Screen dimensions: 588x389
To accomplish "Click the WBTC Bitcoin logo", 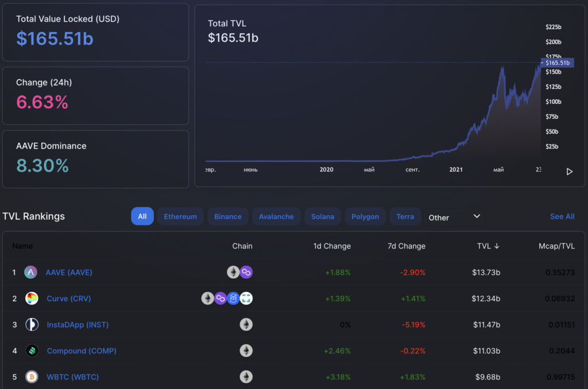I will (x=30, y=377).
